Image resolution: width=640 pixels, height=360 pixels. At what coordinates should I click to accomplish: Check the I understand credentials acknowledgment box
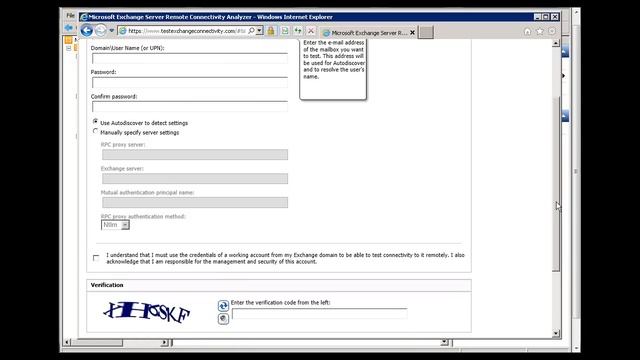tap(96, 258)
